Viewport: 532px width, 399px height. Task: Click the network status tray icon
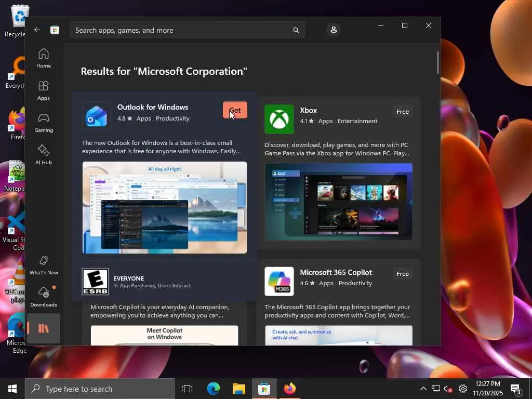point(436,389)
